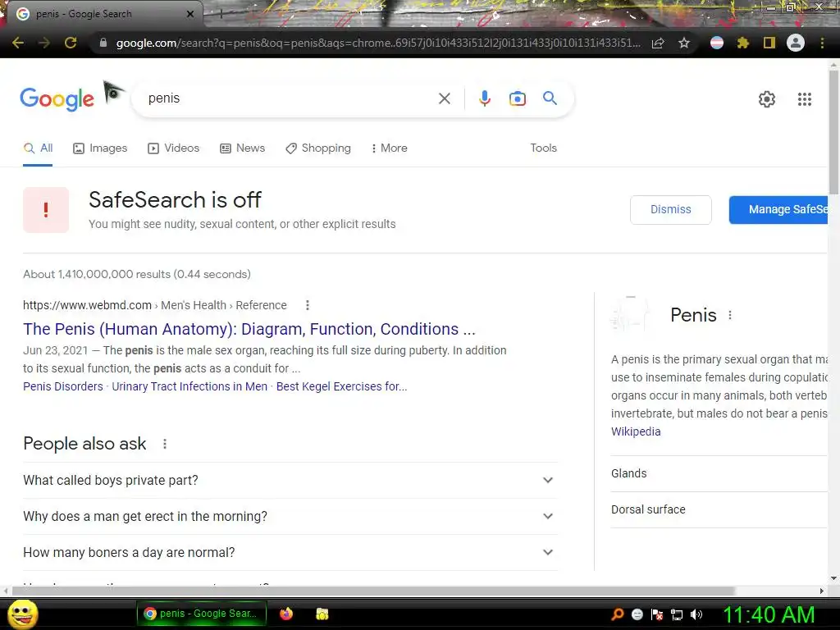
Task: Expand the Dorsal surface section
Action: click(719, 509)
